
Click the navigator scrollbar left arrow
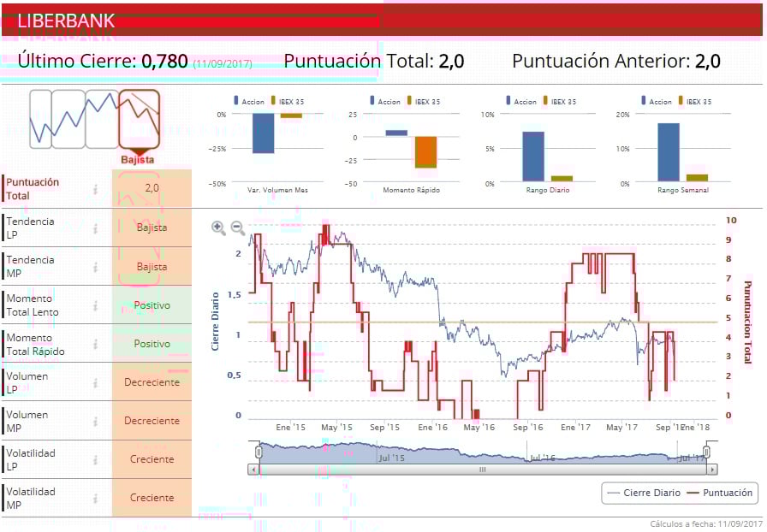253,470
